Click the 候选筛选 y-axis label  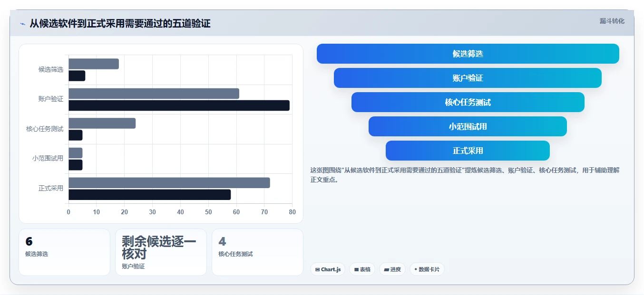pos(51,69)
